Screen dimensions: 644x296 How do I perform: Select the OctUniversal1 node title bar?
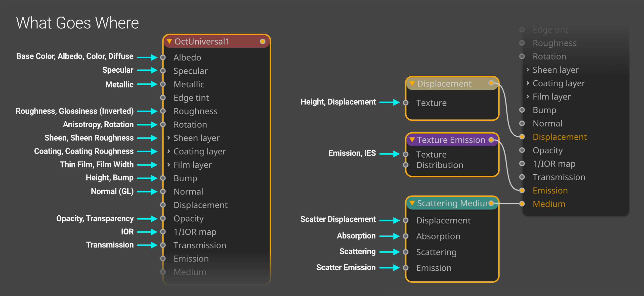click(217, 41)
